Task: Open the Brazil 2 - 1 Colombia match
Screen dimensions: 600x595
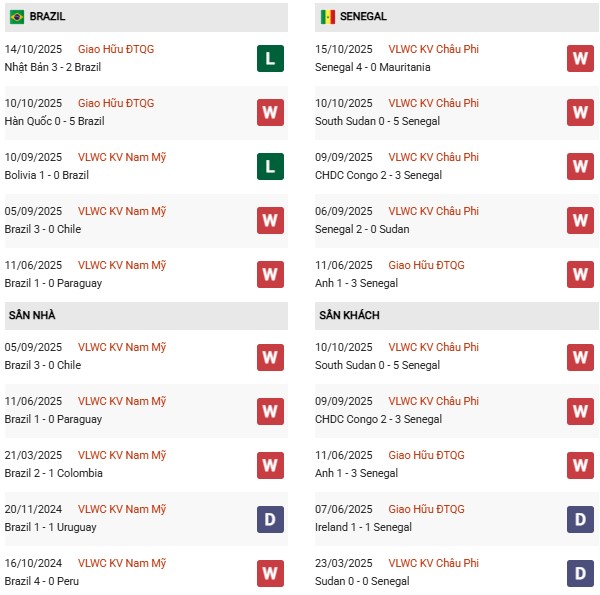Action: [x=53, y=473]
